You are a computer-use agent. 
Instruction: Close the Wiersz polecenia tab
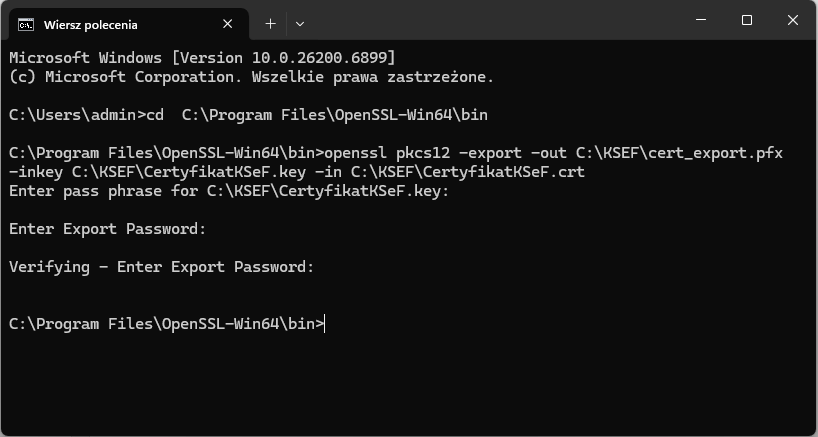(229, 23)
